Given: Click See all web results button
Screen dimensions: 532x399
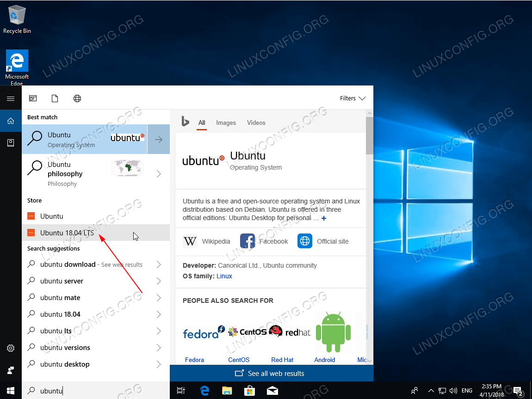Looking at the screenshot, I should pyautogui.click(x=272, y=373).
